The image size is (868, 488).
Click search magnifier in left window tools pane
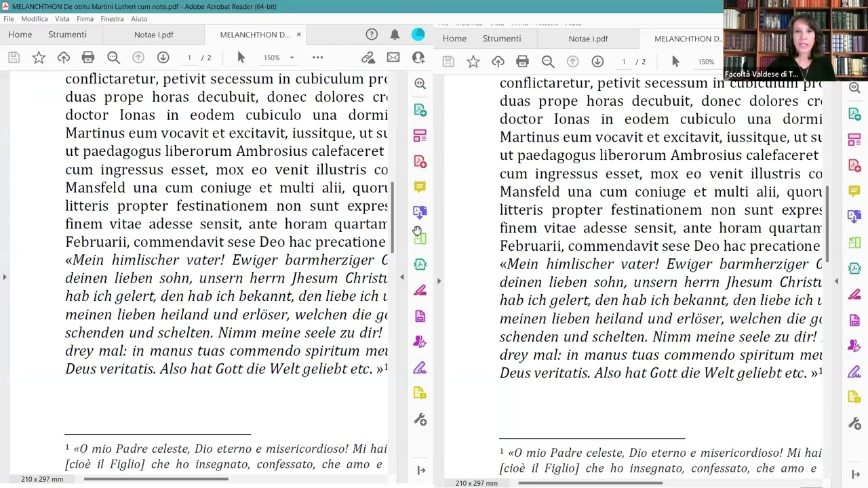click(420, 84)
